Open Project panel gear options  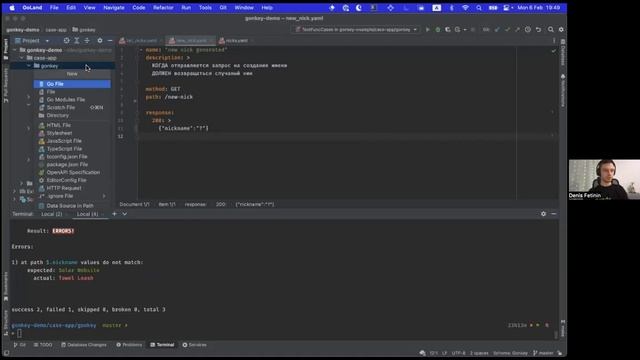[x=100, y=40]
